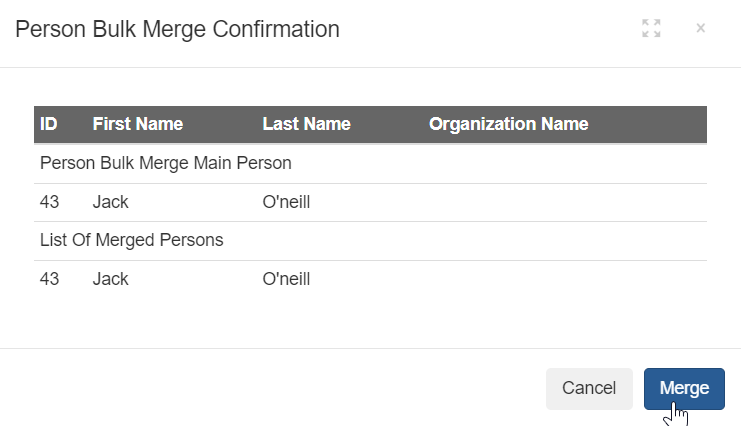The image size is (741, 426).
Task: Click O'neill in the Main Person row
Action: [286, 202]
